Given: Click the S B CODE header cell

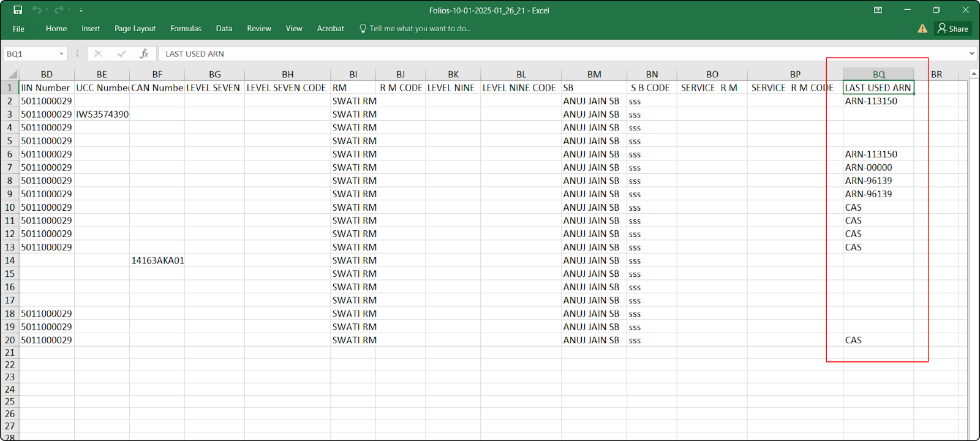Looking at the screenshot, I should click(x=652, y=88).
